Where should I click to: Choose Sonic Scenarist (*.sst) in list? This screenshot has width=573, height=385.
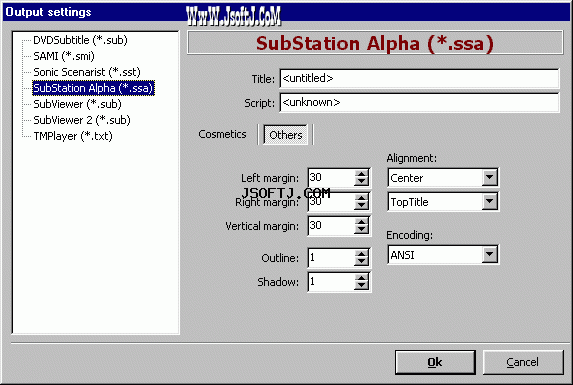87,72
